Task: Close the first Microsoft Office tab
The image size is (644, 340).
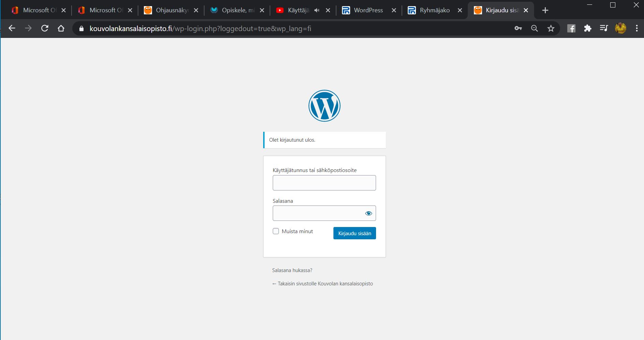Action: 63,10
